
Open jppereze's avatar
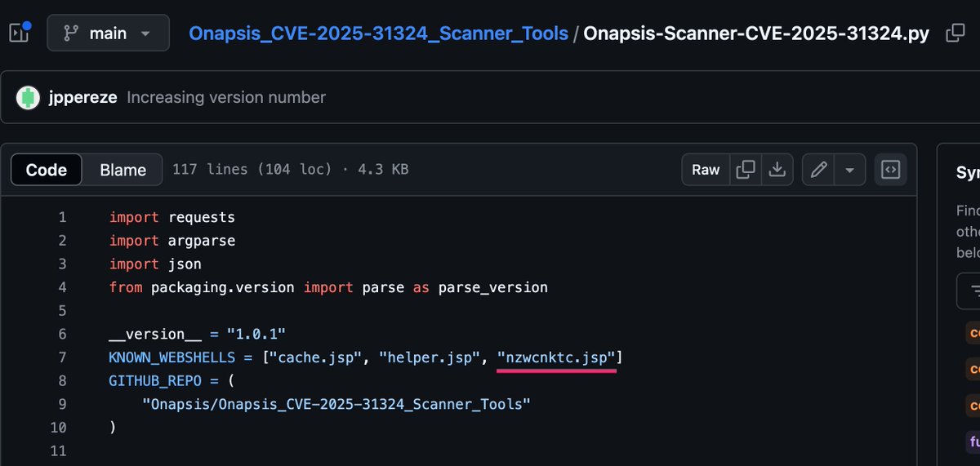(x=29, y=97)
